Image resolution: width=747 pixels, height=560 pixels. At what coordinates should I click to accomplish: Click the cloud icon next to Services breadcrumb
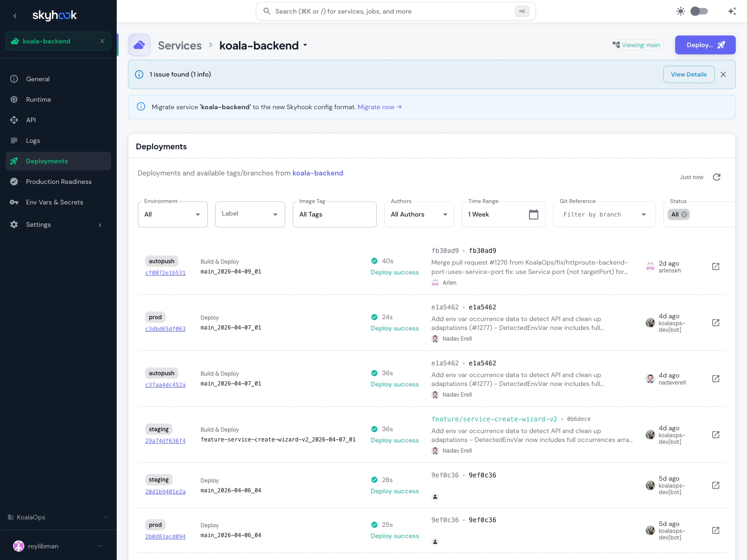pyautogui.click(x=139, y=45)
